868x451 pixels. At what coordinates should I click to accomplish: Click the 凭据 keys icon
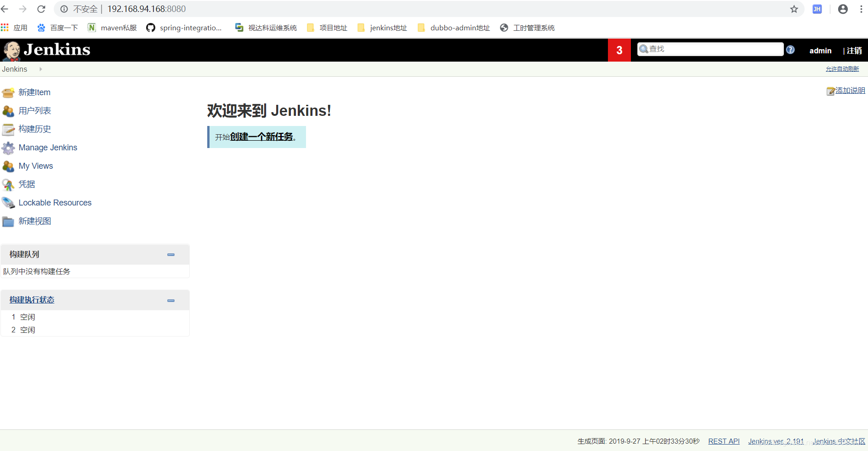pyautogui.click(x=8, y=184)
